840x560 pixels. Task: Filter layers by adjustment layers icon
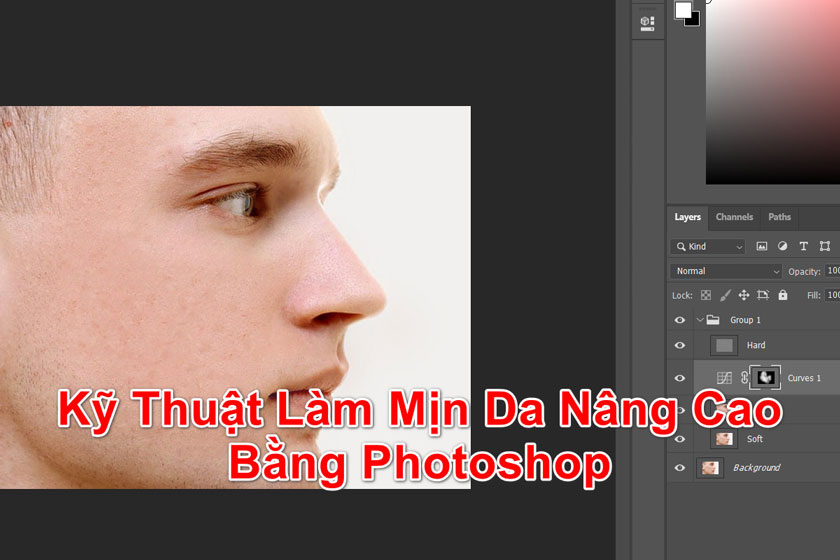[782, 247]
